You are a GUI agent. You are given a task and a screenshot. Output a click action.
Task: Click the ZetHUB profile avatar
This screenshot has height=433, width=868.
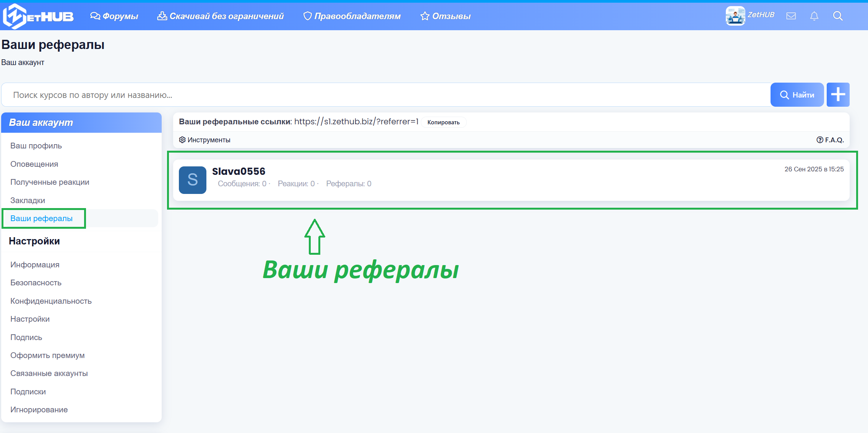(735, 16)
